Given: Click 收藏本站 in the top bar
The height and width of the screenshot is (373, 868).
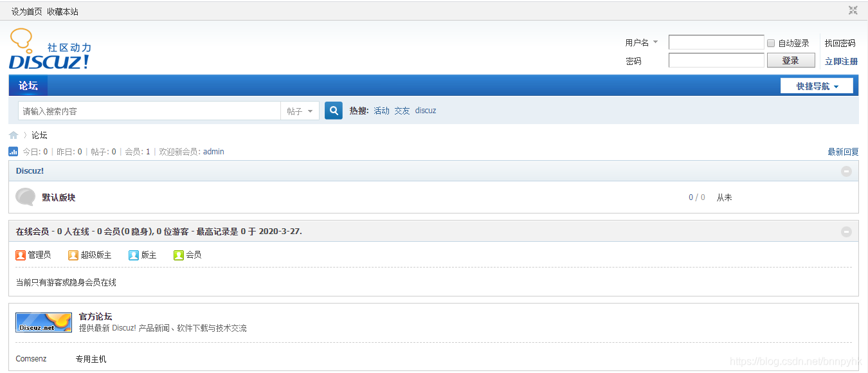Looking at the screenshot, I should coord(62,12).
